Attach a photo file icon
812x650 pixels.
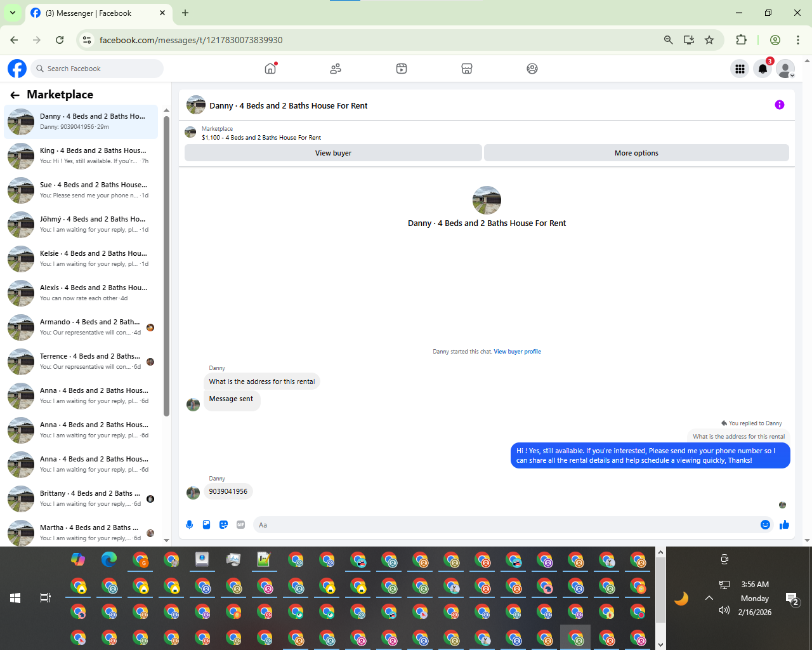(x=206, y=524)
